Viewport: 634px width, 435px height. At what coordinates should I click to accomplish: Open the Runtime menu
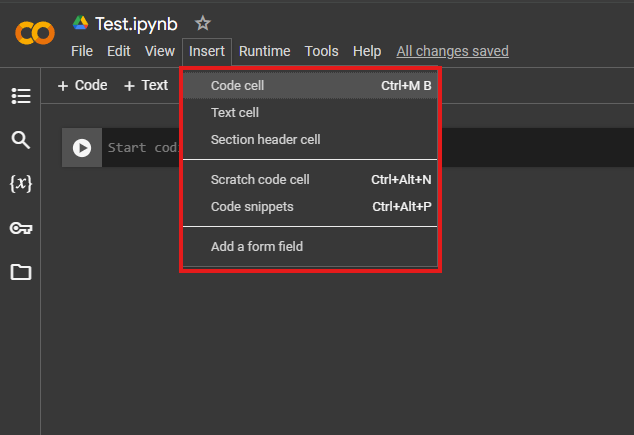tap(264, 51)
